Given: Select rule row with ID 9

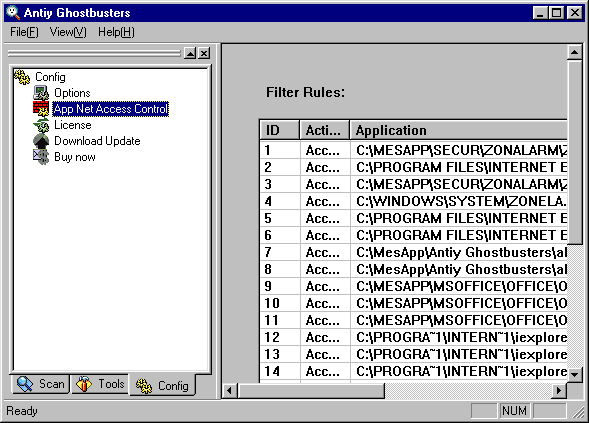Looking at the screenshot, I should [x=413, y=286].
